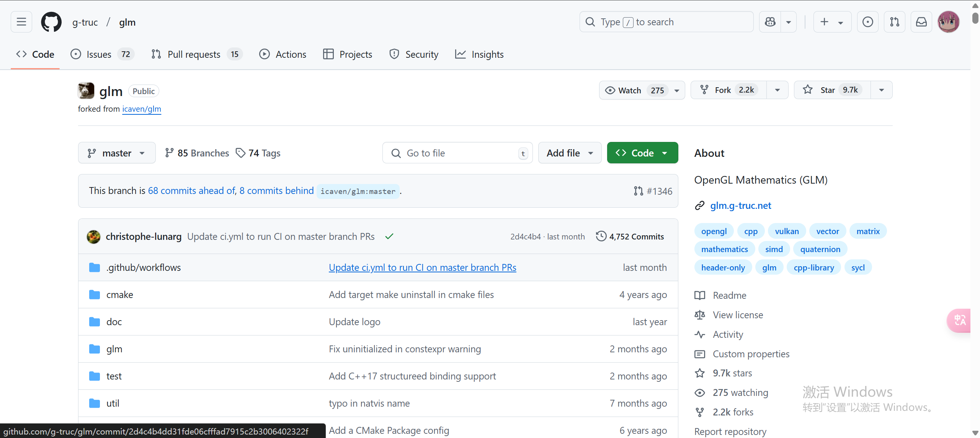This screenshot has height=438, width=980.
Task: Open the issues header icon
Action: click(x=867, y=22)
